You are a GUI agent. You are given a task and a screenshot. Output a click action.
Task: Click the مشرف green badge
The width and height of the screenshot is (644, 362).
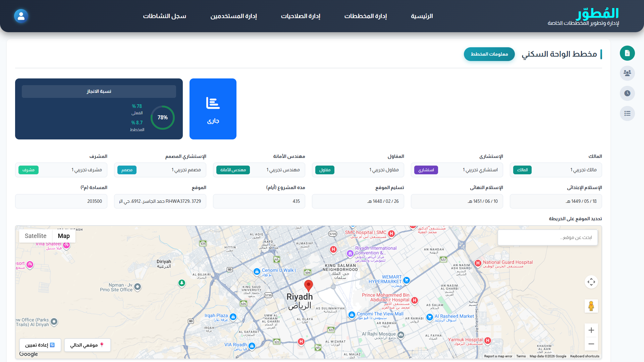click(29, 170)
